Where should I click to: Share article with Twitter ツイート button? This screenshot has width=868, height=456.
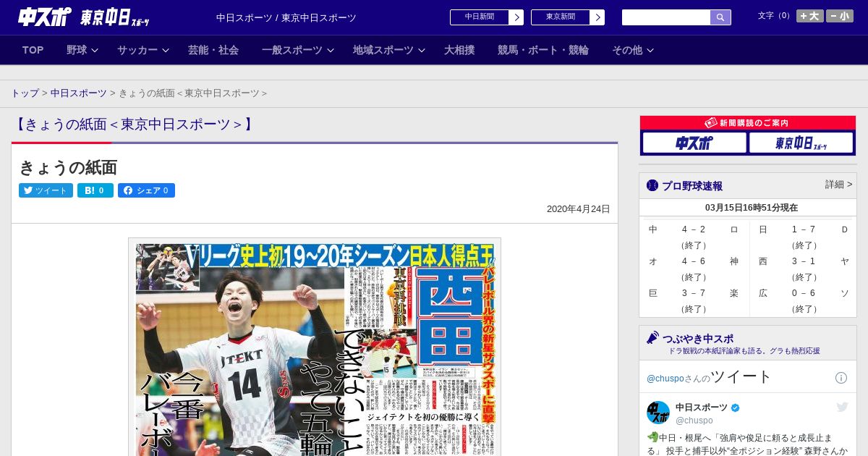point(46,190)
